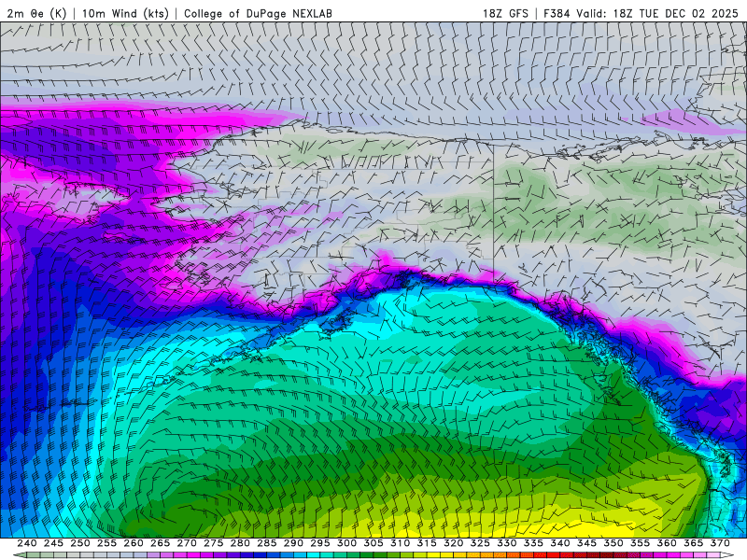Image resolution: width=747 pixels, height=560 pixels.
Task: Click the 365 value on the color scale
Action: click(x=694, y=543)
